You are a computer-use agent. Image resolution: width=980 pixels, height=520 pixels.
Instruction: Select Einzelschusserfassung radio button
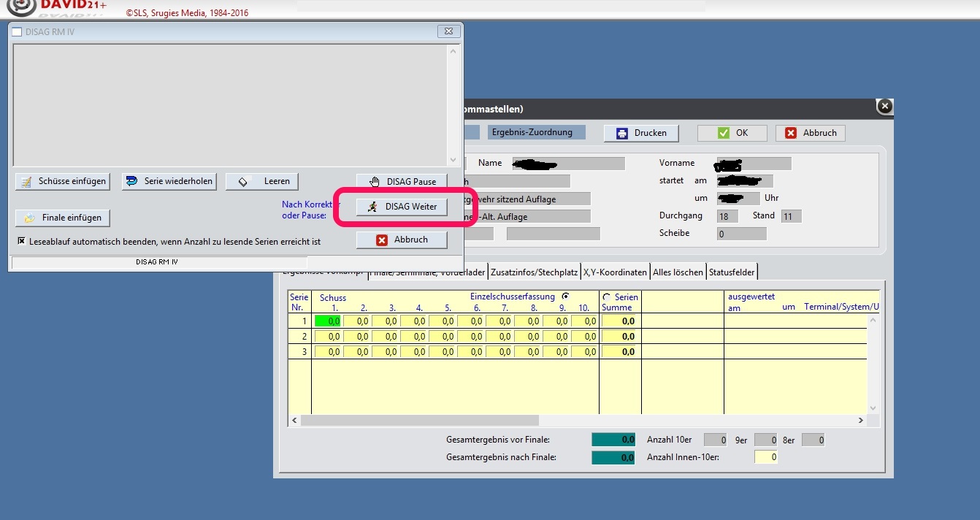(x=565, y=297)
